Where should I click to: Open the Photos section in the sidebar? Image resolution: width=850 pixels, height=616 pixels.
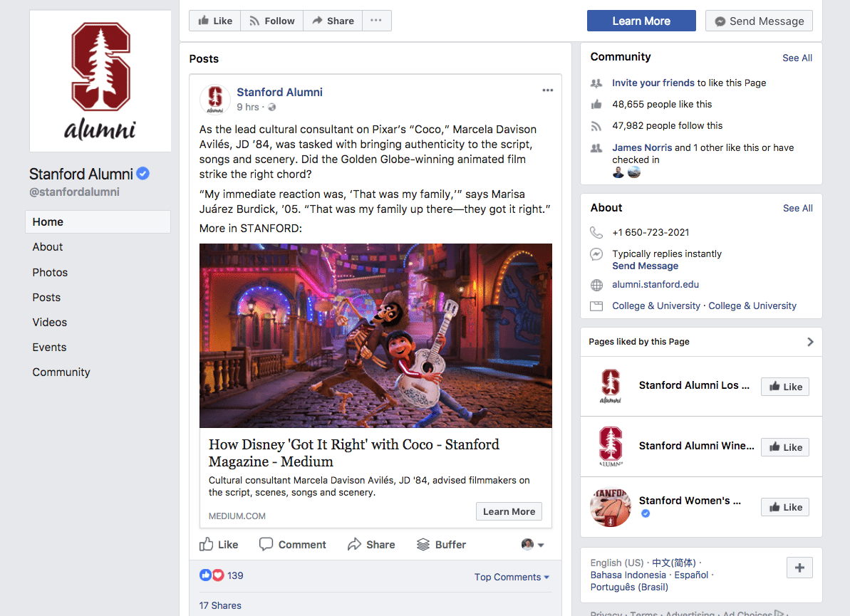point(50,272)
